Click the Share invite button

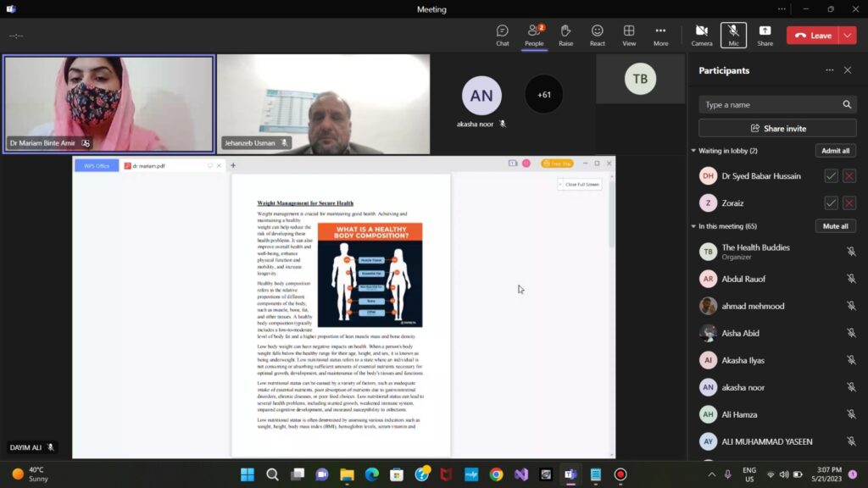777,129
